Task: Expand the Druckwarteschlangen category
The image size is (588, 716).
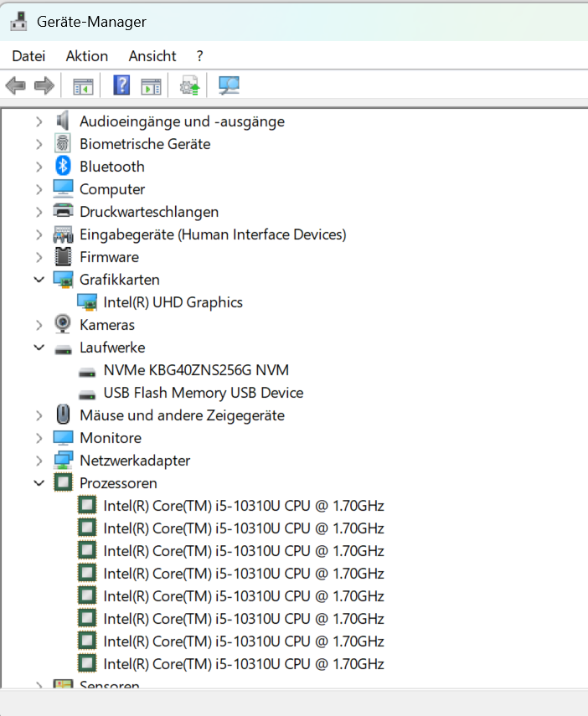Action: [39, 212]
